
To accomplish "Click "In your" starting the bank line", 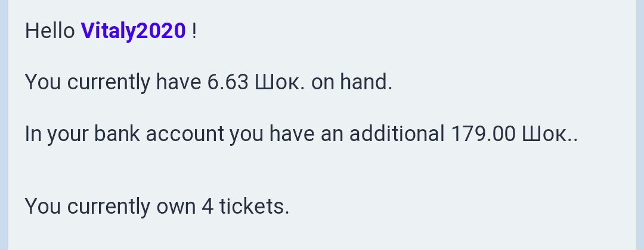I will click(56, 134).
